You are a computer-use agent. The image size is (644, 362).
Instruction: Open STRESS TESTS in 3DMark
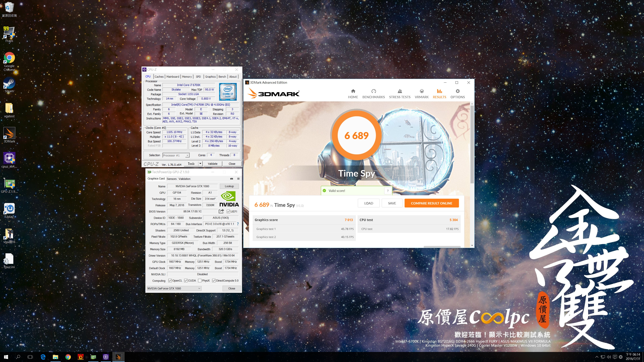pyautogui.click(x=399, y=94)
